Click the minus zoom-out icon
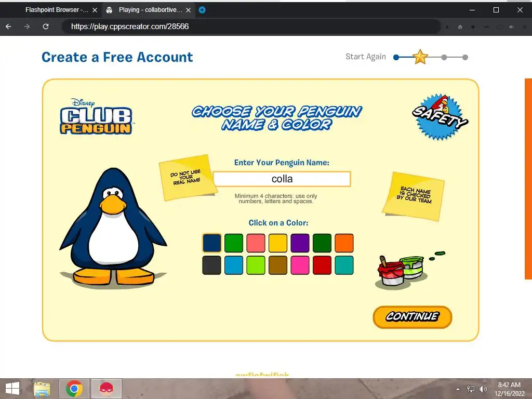The image size is (532, 399). pos(486,27)
